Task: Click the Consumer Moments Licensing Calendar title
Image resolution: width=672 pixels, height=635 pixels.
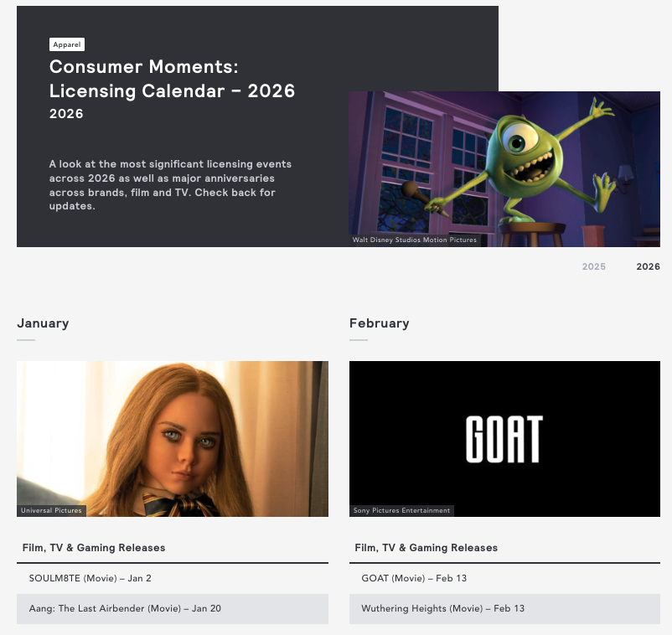Action: click(172, 79)
